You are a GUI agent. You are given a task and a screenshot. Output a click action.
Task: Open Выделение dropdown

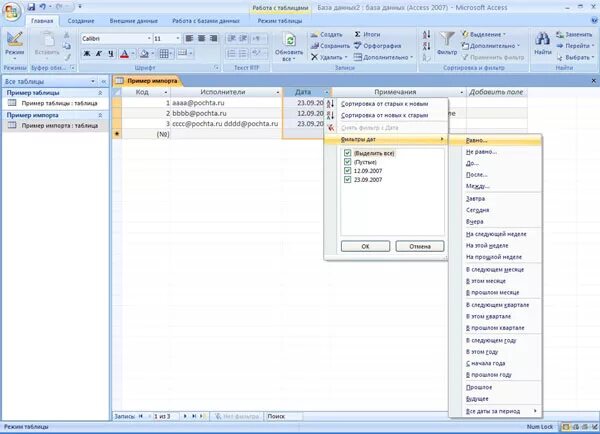coord(484,34)
